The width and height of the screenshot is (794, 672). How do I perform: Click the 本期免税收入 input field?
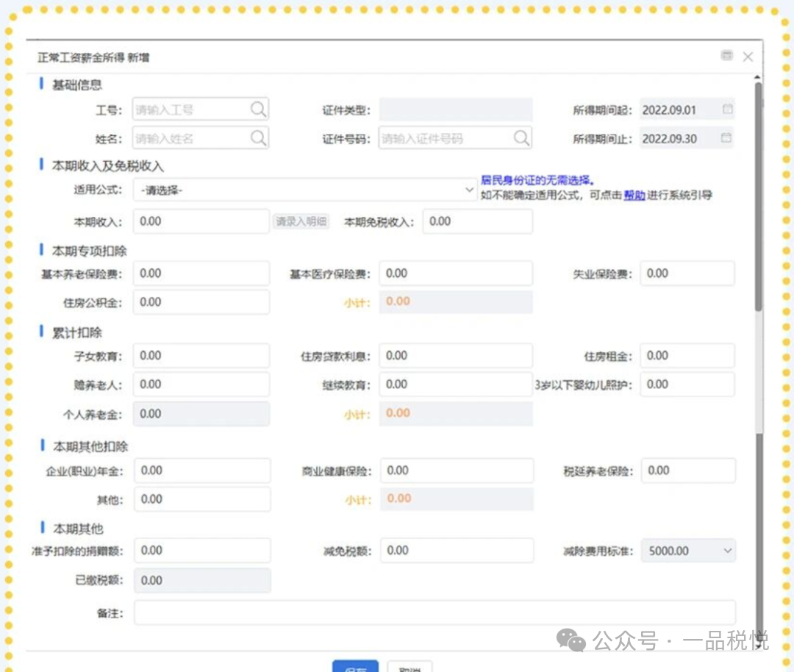[477, 221]
